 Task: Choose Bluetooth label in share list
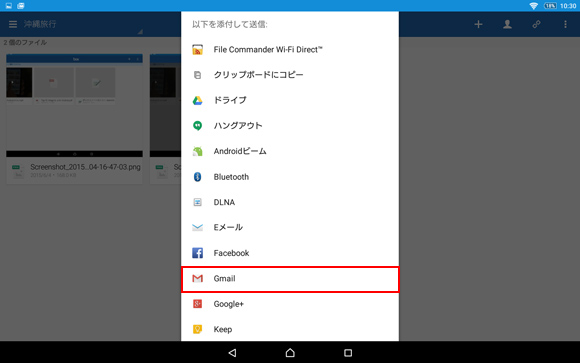(x=231, y=177)
